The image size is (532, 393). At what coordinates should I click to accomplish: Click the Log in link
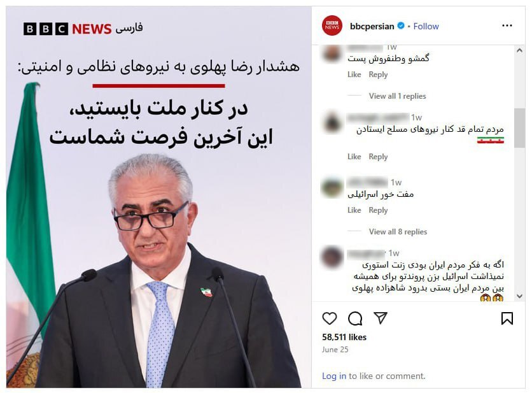point(334,376)
